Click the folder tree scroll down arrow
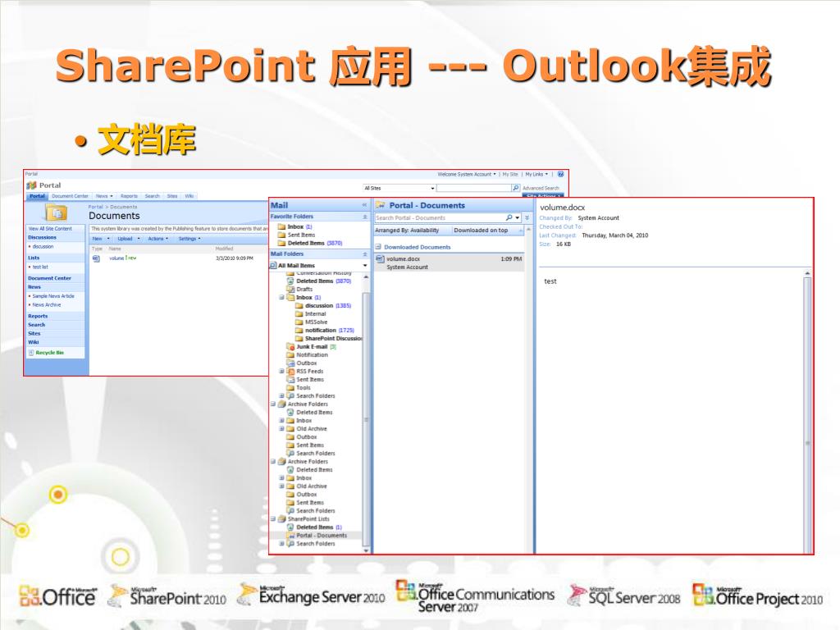This screenshot has width=840, height=630. [x=367, y=550]
